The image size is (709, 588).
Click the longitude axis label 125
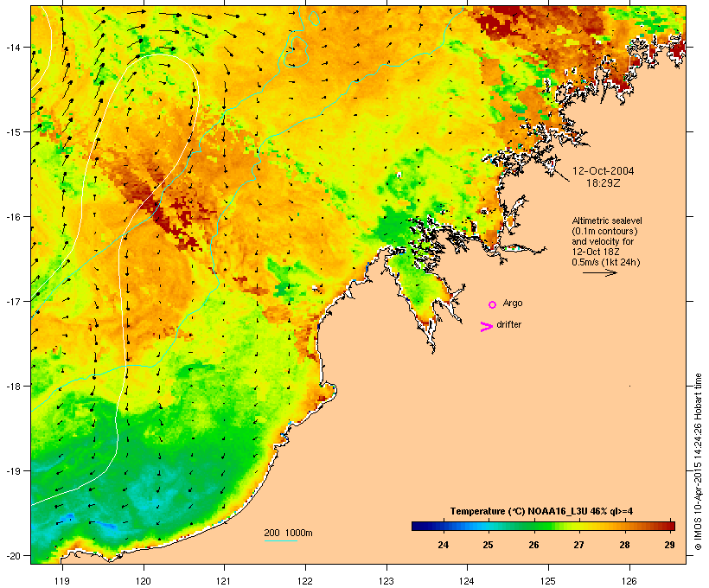point(548,581)
